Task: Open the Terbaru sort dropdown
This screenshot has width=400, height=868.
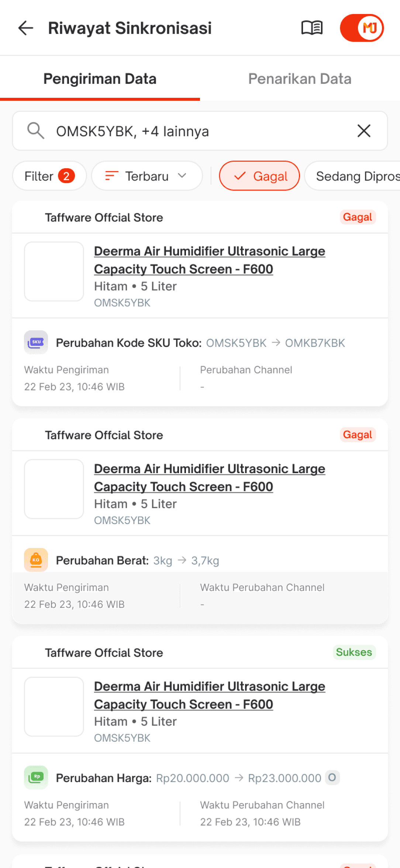Action: 147,176
